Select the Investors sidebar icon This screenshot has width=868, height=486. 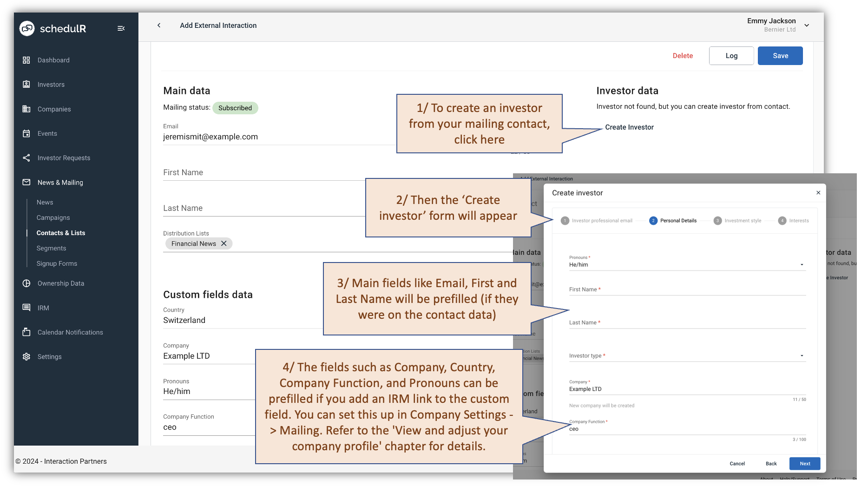click(x=27, y=84)
